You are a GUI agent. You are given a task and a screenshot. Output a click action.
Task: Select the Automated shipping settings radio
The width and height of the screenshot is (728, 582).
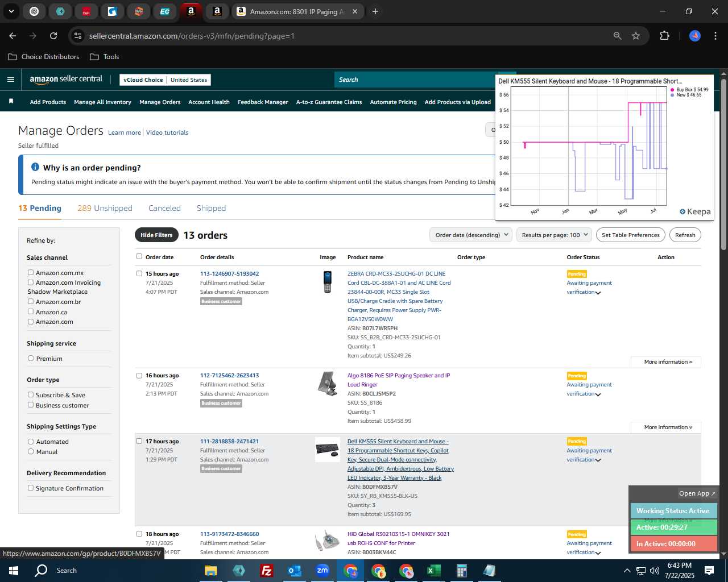pos(31,442)
